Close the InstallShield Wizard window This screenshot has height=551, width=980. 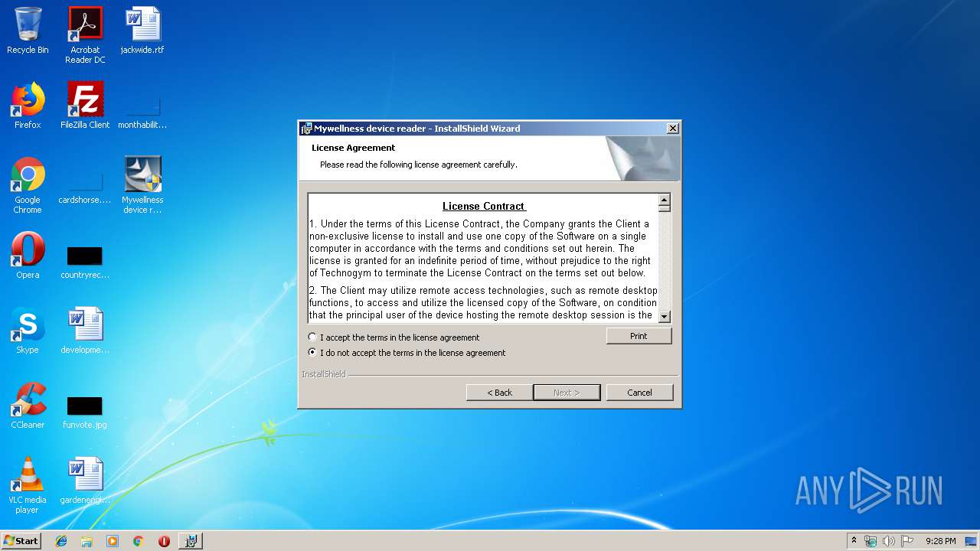[672, 129]
